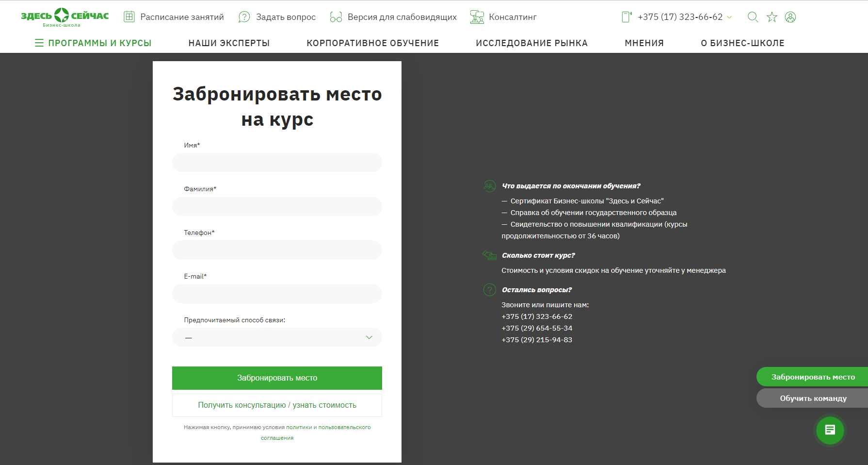Click the form title 'Забронировать место на курс'
Viewport: 868px width, 465px height.
click(277, 106)
